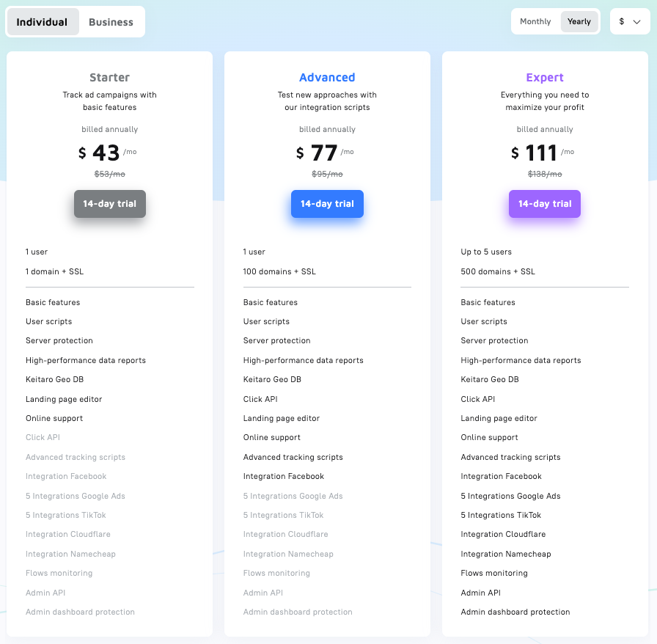The height and width of the screenshot is (644, 657).
Task: Select the Individual tab
Action: (x=43, y=22)
